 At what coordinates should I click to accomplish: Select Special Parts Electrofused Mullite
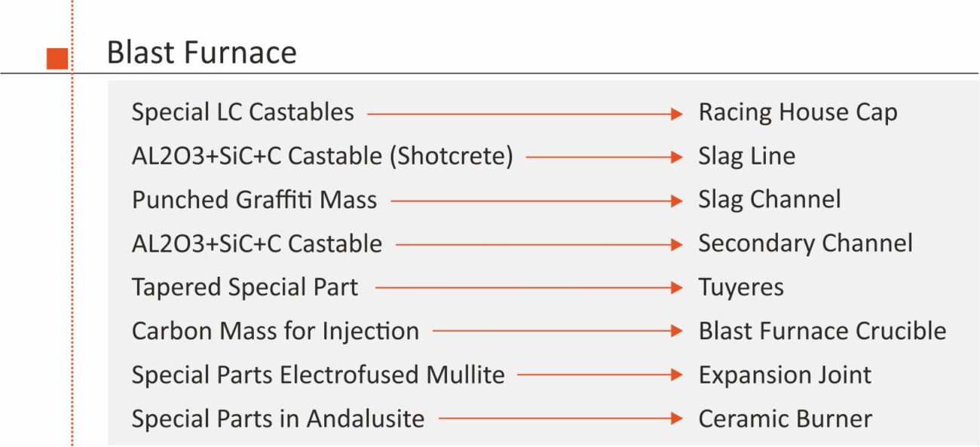point(318,375)
